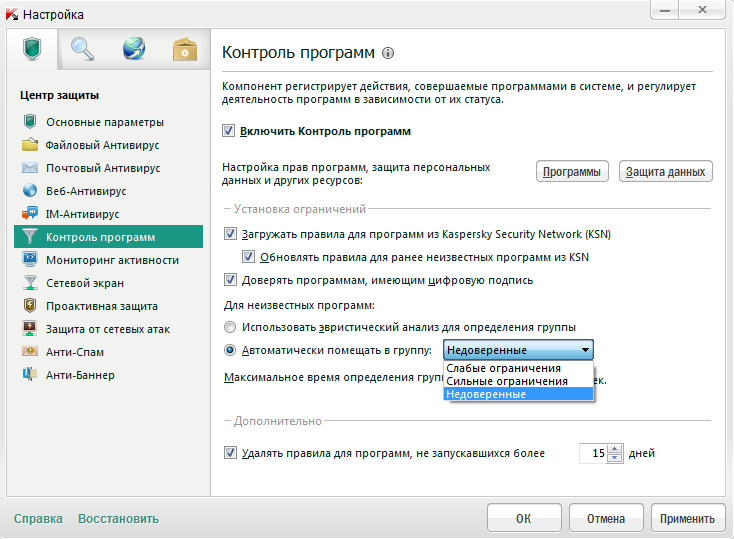The image size is (734, 539).
Task: Toggle Доверять программам, имеющим цифровую подпись
Action: [230, 280]
